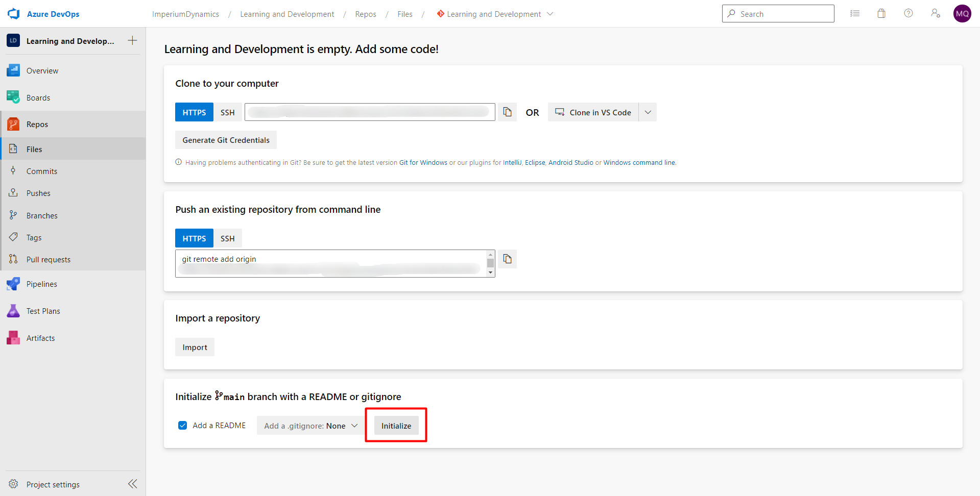Open Artifacts from the sidebar
The image size is (980, 496).
click(x=41, y=337)
